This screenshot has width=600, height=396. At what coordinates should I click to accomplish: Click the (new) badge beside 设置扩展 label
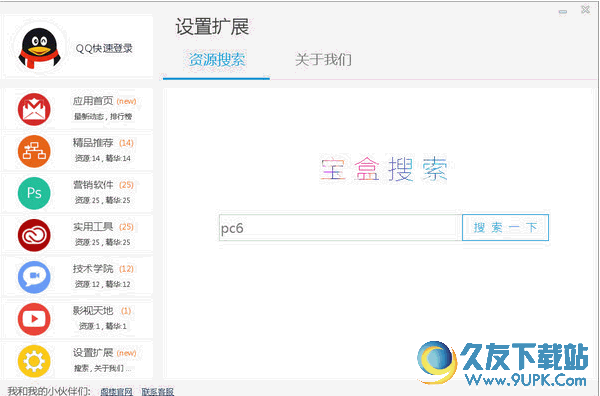[127, 353]
